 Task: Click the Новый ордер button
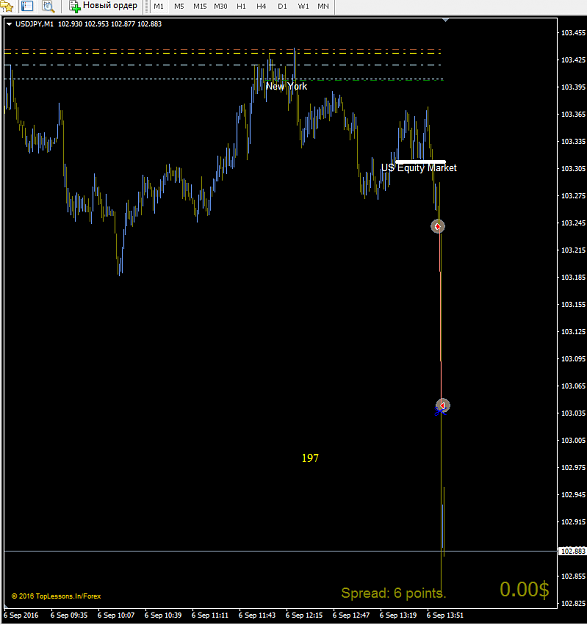pyautogui.click(x=103, y=6)
